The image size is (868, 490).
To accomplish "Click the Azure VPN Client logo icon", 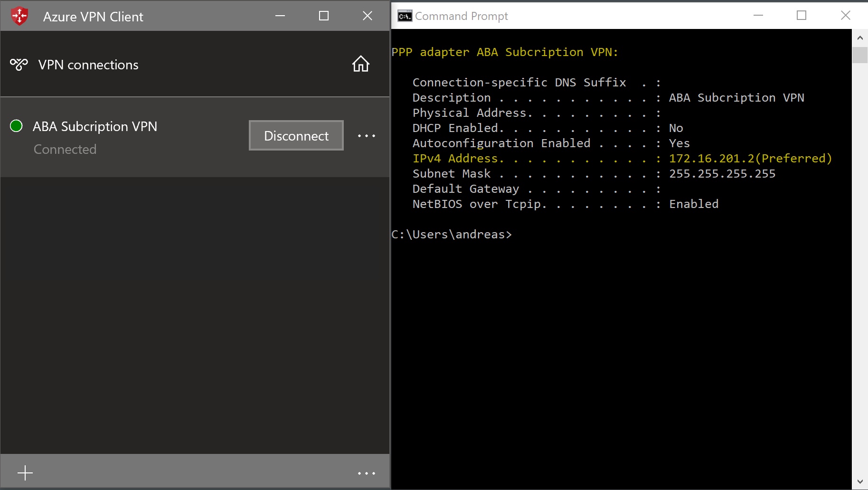I will tap(19, 15).
